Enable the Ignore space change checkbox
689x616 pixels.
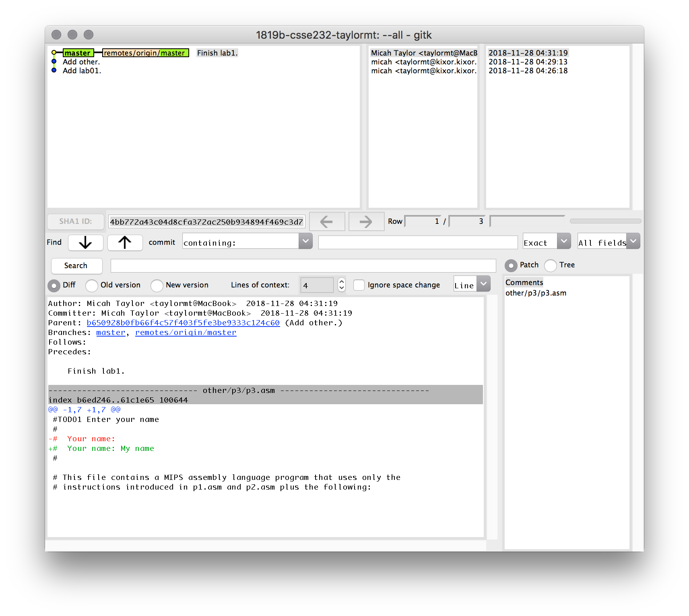[x=359, y=285]
